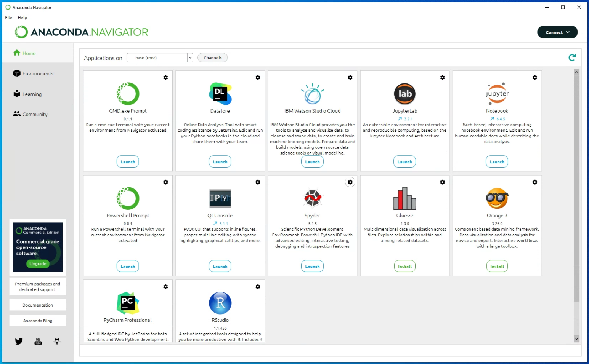The image size is (589, 364).
Task: Open Anaconda GitHub page icon
Action: click(57, 341)
